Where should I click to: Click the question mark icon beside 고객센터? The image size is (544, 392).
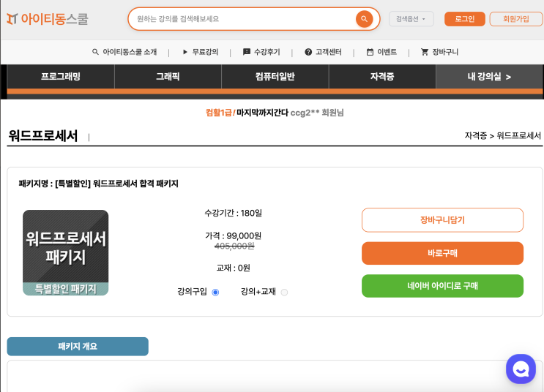coord(308,52)
